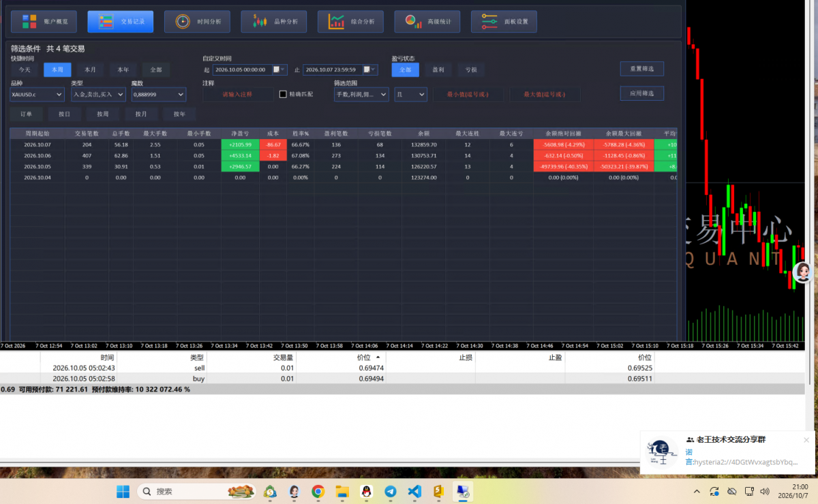Screen dimensions: 818x504
Task: Show hidden system tray icons
Action: pyautogui.click(x=697, y=491)
